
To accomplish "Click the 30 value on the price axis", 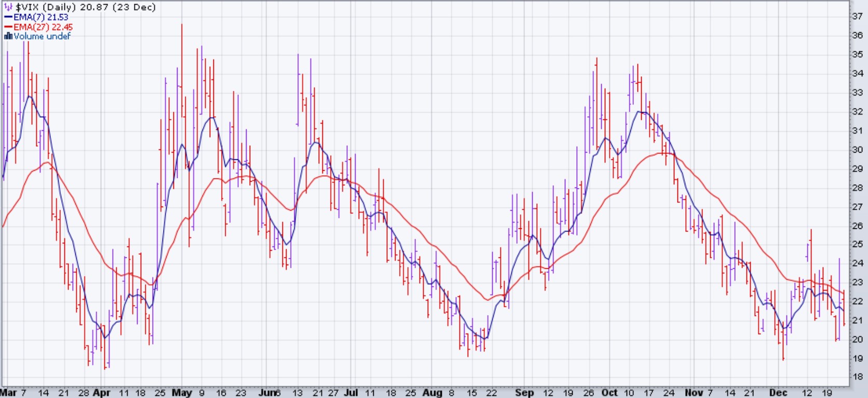I will coord(858,149).
